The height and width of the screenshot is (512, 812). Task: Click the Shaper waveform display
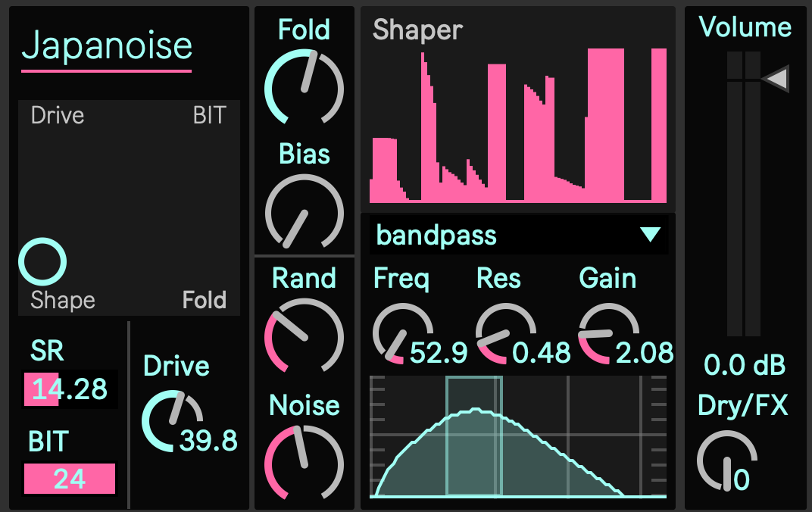pyautogui.click(x=518, y=125)
